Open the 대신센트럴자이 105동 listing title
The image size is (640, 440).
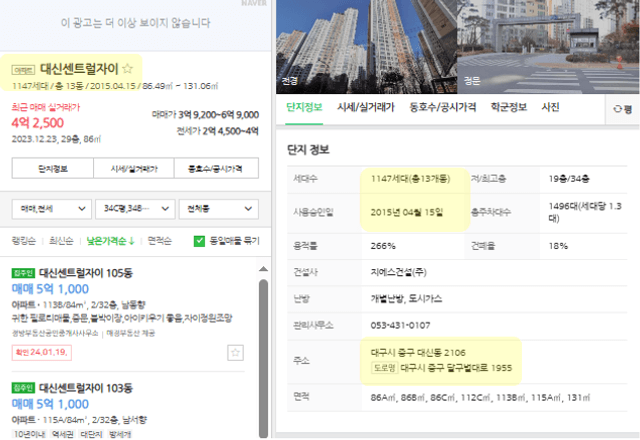click(x=86, y=273)
